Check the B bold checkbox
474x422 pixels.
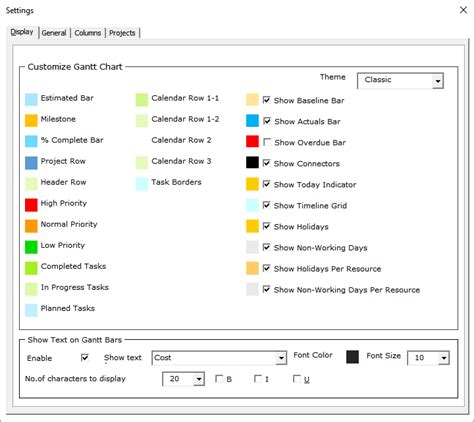pos(219,379)
